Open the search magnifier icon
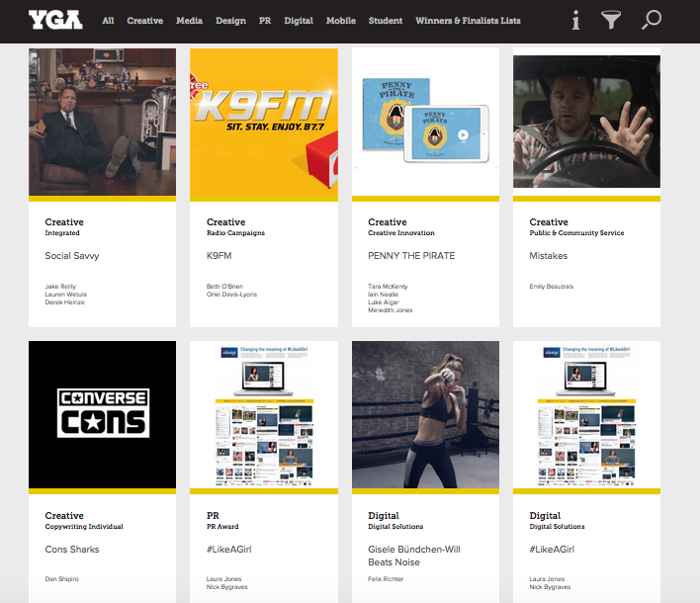This screenshot has width=700, height=603. click(x=652, y=20)
